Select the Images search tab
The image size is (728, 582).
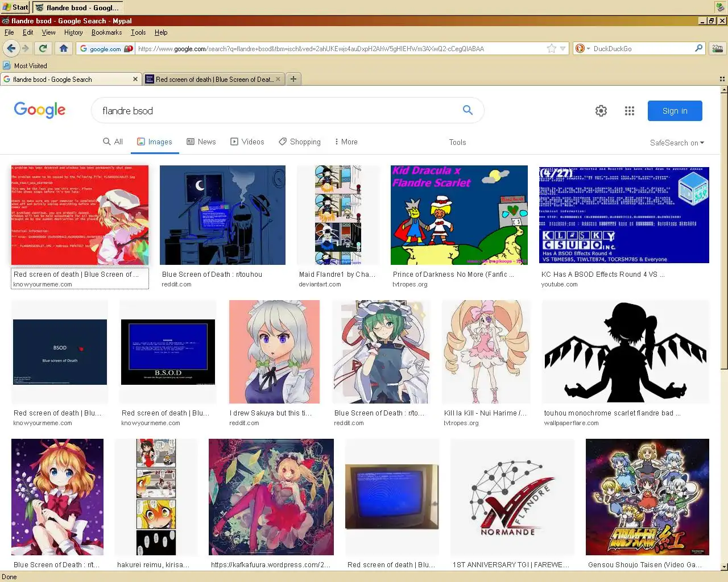(x=155, y=142)
